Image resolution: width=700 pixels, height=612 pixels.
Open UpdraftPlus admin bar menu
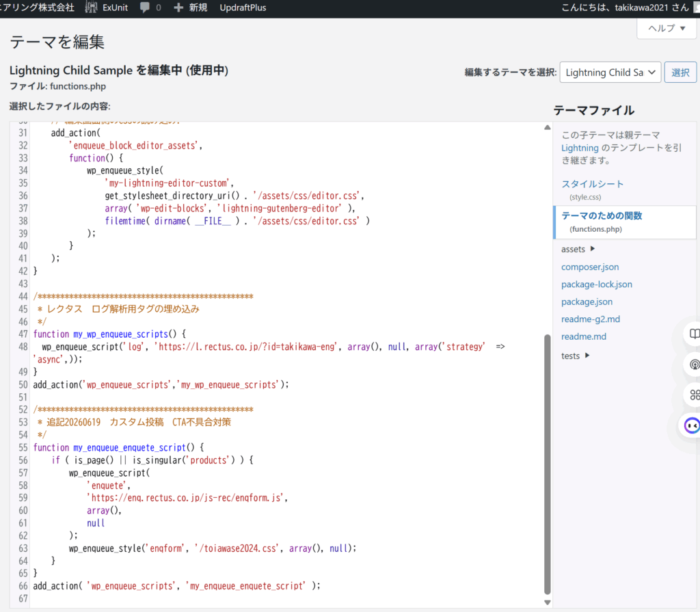click(243, 8)
